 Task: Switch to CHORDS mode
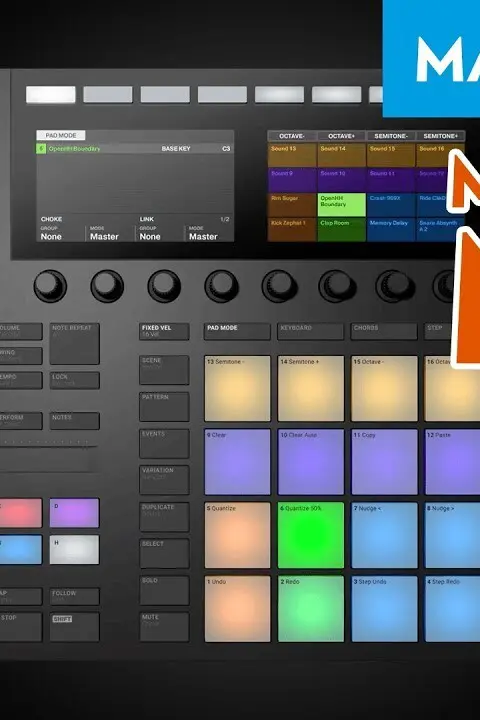coord(384,331)
